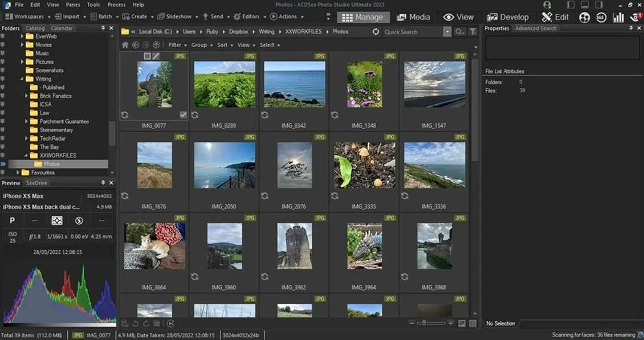The width and height of the screenshot is (644, 340).
Task: Open the Process menu
Action: pyautogui.click(x=116, y=5)
